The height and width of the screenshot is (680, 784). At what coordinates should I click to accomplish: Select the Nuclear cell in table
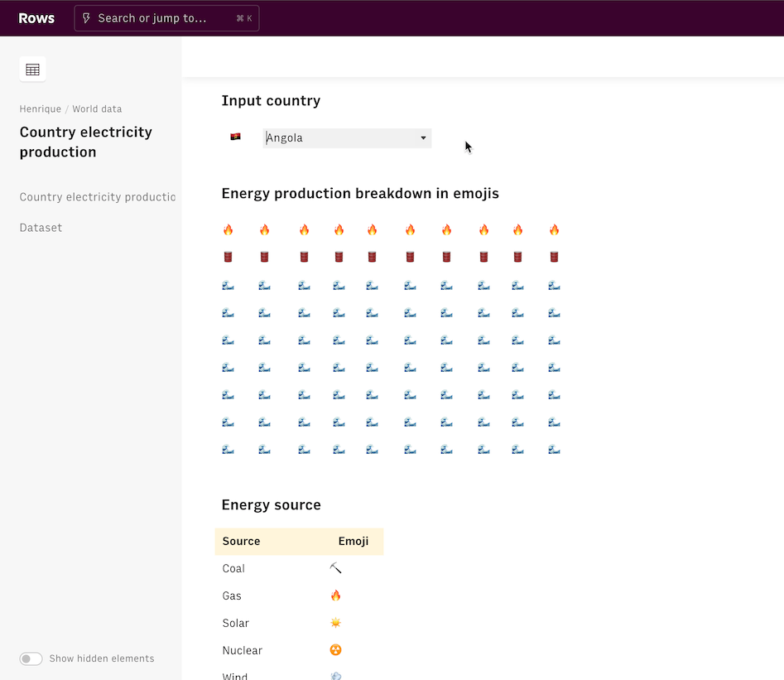[x=242, y=650]
